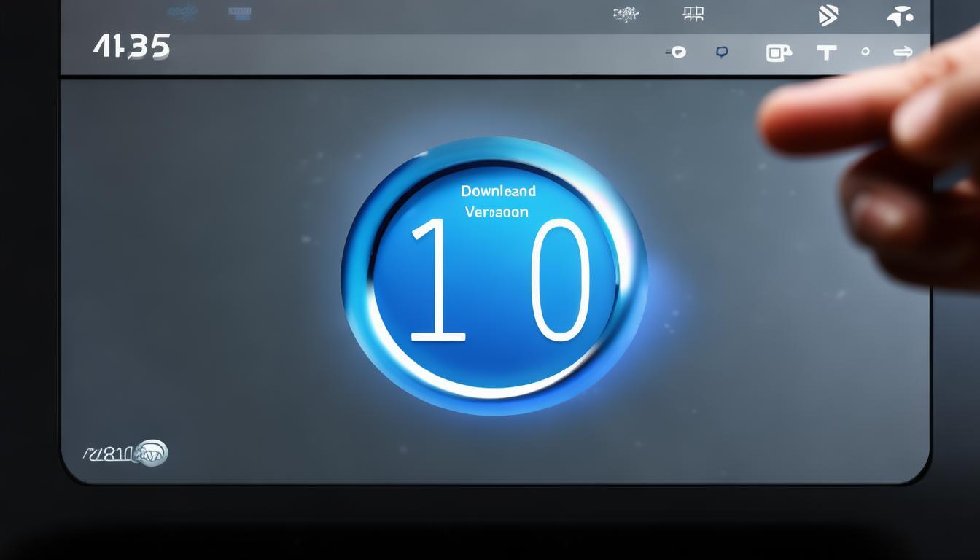Viewport: 980px width, 560px height.
Task: Toggle the small pill switch icon
Action: [676, 52]
